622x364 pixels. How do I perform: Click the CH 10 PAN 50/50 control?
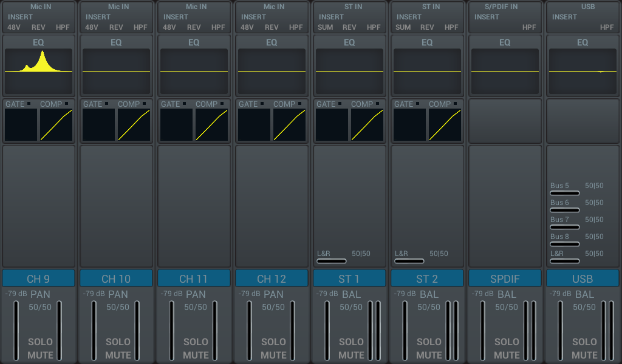pyautogui.click(x=118, y=307)
